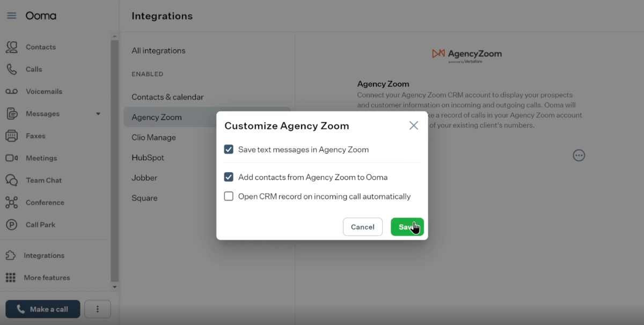Select Meetings in the sidebar

(42, 158)
